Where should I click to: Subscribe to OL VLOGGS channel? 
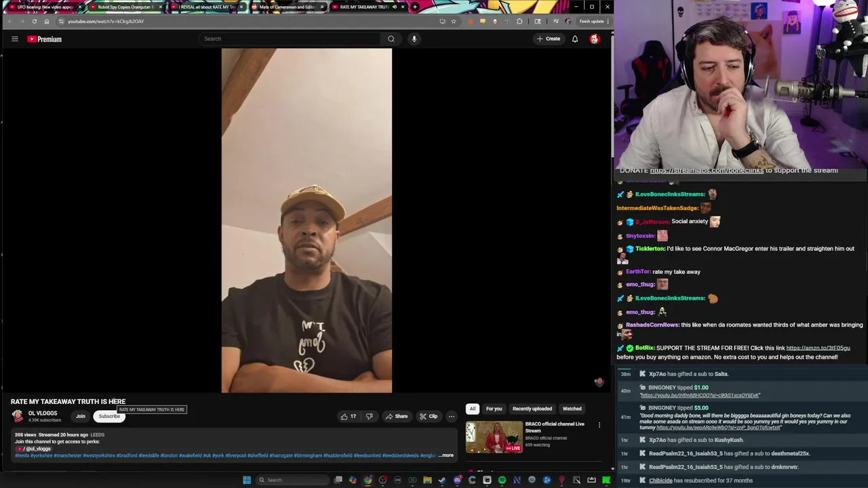click(x=108, y=416)
